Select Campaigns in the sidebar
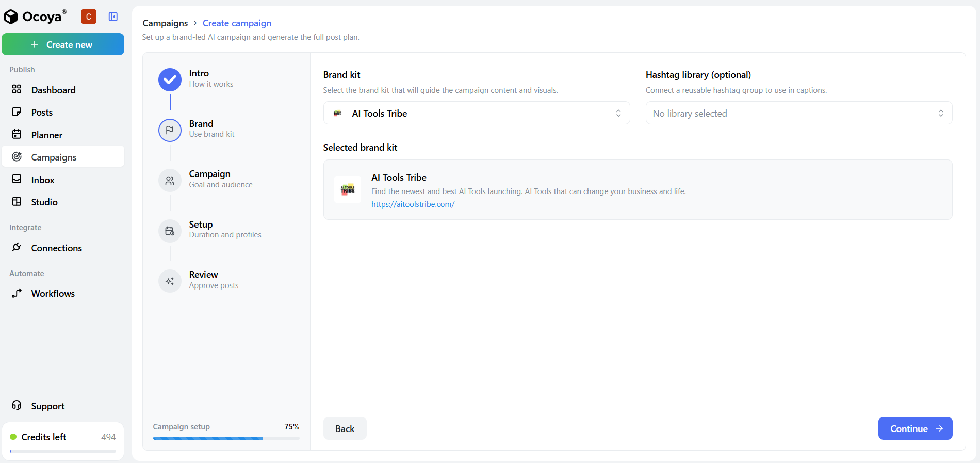The width and height of the screenshot is (980, 463). (x=63, y=157)
